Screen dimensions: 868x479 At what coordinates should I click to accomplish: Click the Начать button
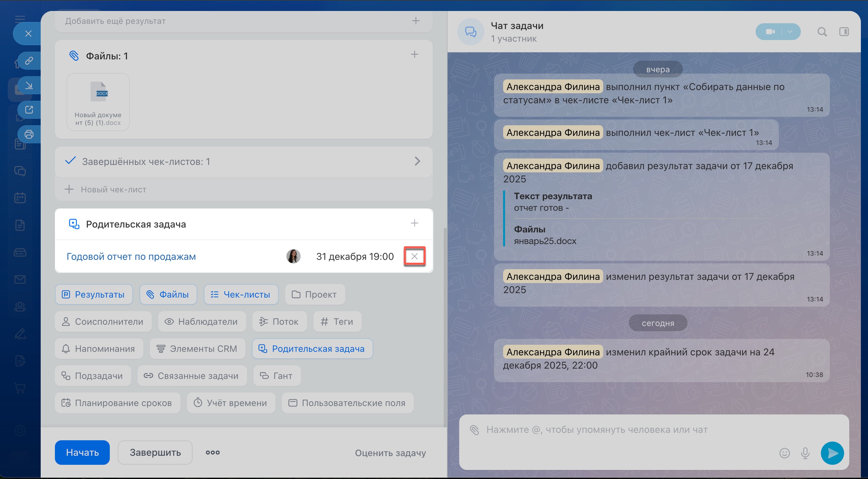point(82,453)
